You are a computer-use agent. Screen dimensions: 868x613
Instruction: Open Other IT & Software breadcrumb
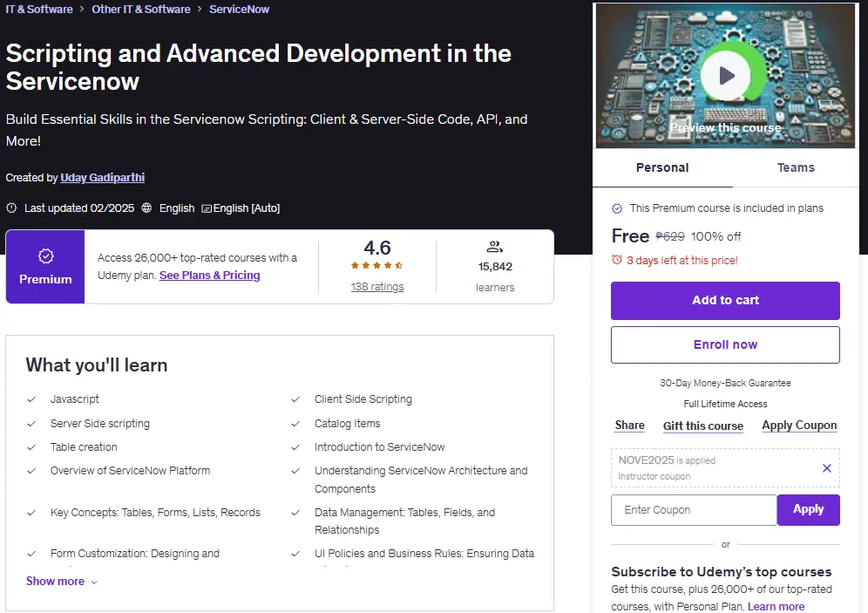140,10
